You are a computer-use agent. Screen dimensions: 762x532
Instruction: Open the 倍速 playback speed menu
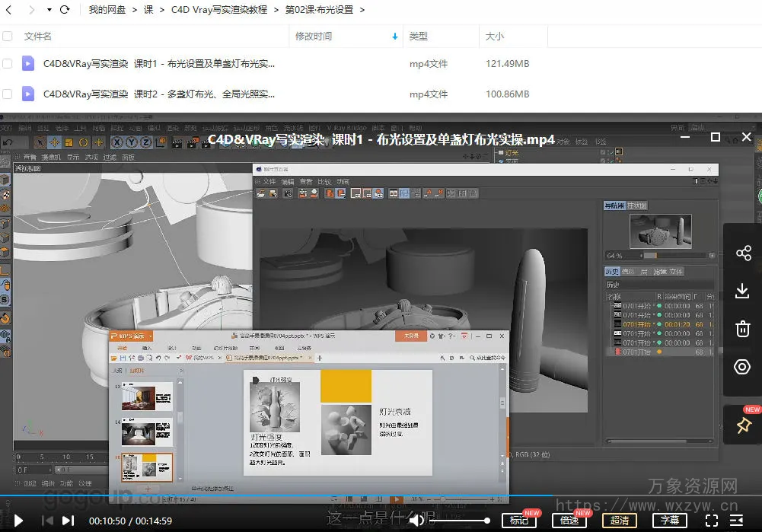(x=569, y=521)
